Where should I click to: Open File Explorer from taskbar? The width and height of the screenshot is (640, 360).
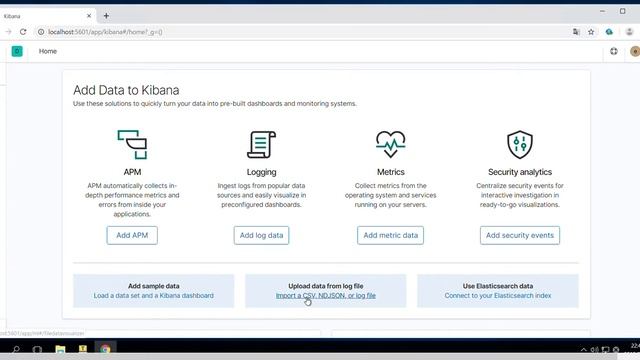pos(60,349)
